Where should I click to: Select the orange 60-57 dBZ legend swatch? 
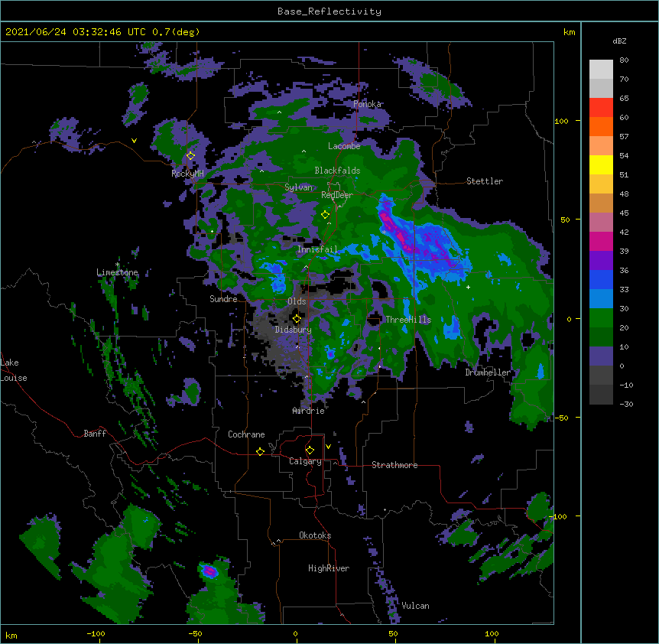pos(601,126)
